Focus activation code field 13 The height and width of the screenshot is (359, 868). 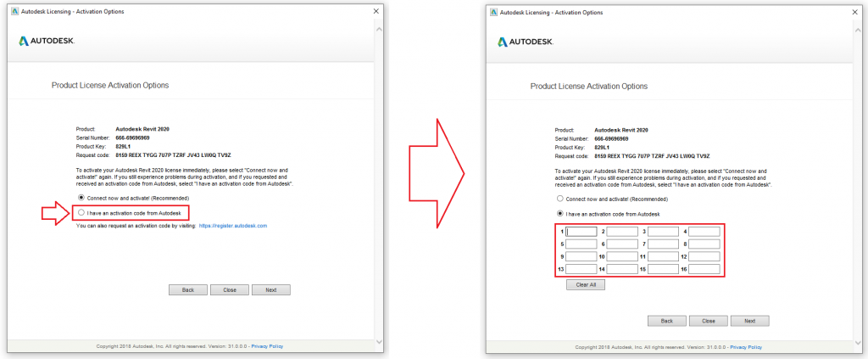click(x=581, y=269)
